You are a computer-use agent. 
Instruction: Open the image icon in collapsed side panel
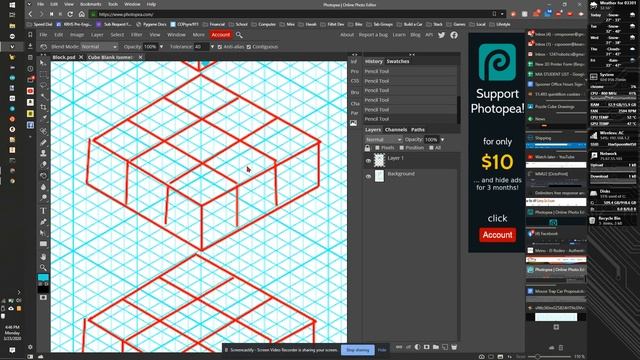click(x=354, y=123)
